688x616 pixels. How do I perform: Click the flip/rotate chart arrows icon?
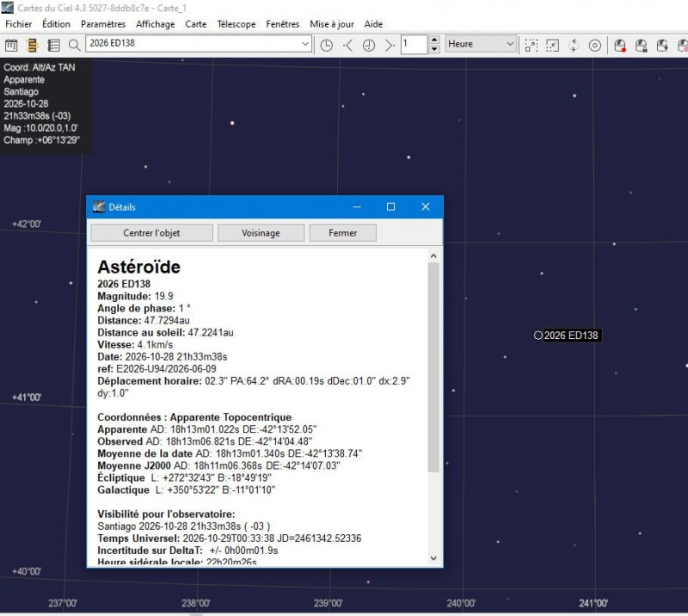click(574, 45)
